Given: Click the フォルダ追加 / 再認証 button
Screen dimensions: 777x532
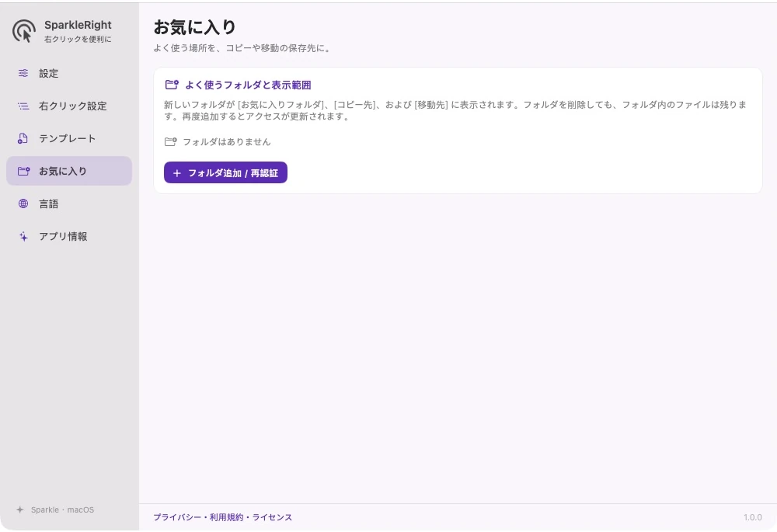Looking at the screenshot, I should click(x=225, y=172).
